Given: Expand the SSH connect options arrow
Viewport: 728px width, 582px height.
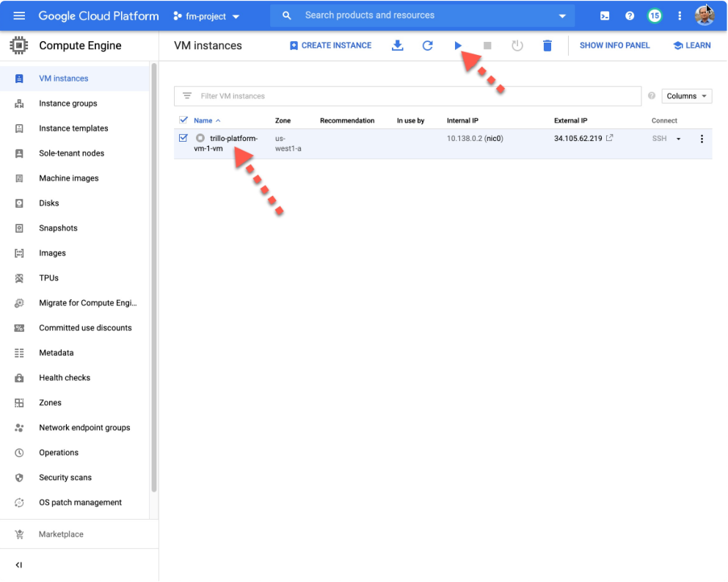Looking at the screenshot, I should [x=678, y=139].
